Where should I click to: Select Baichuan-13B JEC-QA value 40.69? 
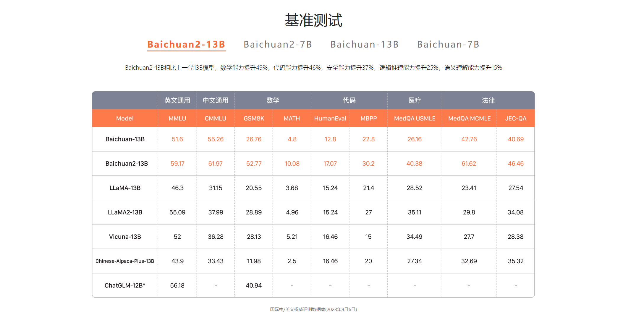[516, 139]
